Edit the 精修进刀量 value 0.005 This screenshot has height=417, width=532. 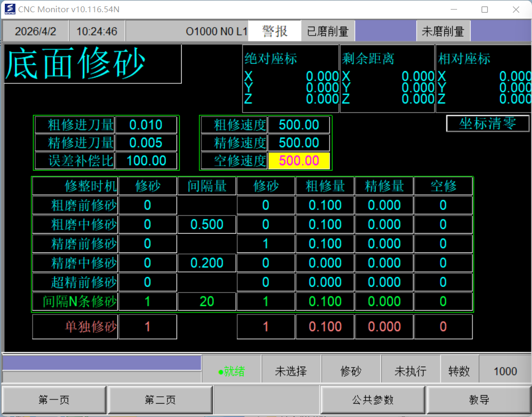pos(146,143)
